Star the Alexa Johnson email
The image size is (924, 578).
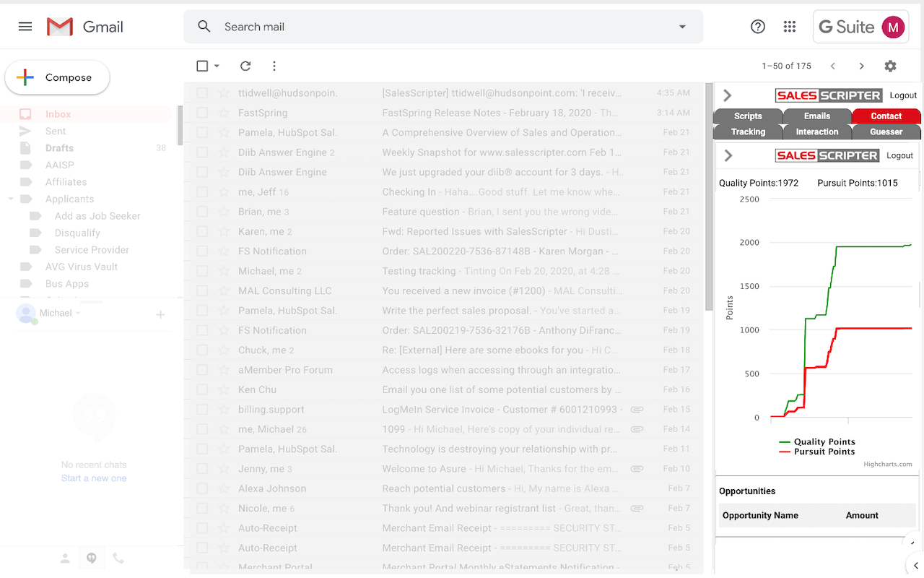coord(224,488)
